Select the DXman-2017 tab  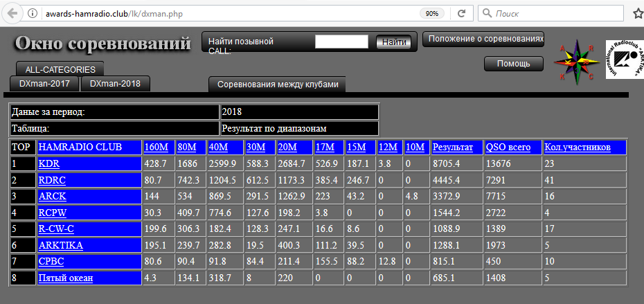click(x=44, y=84)
